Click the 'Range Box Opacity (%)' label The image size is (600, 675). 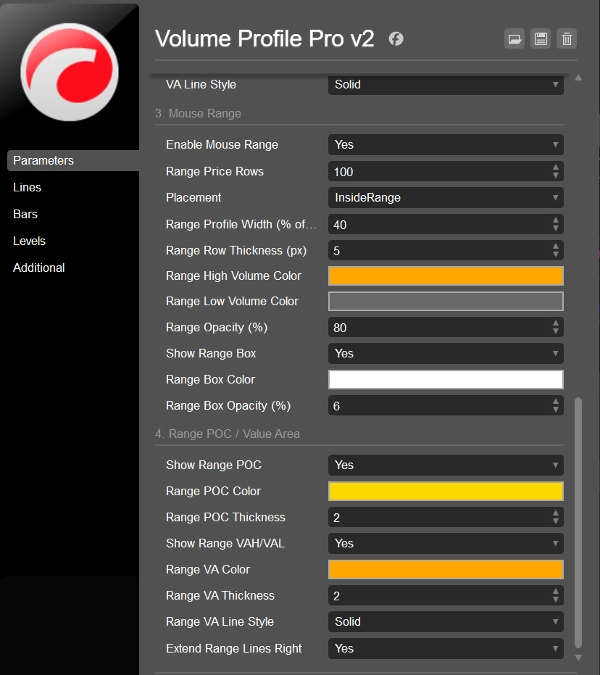[x=228, y=406]
